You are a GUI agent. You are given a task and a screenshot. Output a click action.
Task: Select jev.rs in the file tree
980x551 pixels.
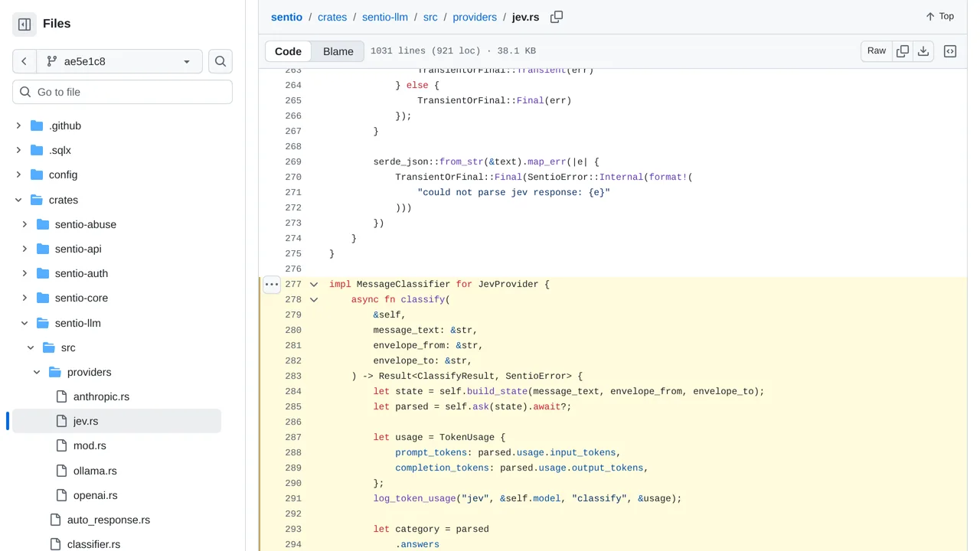pyautogui.click(x=86, y=421)
